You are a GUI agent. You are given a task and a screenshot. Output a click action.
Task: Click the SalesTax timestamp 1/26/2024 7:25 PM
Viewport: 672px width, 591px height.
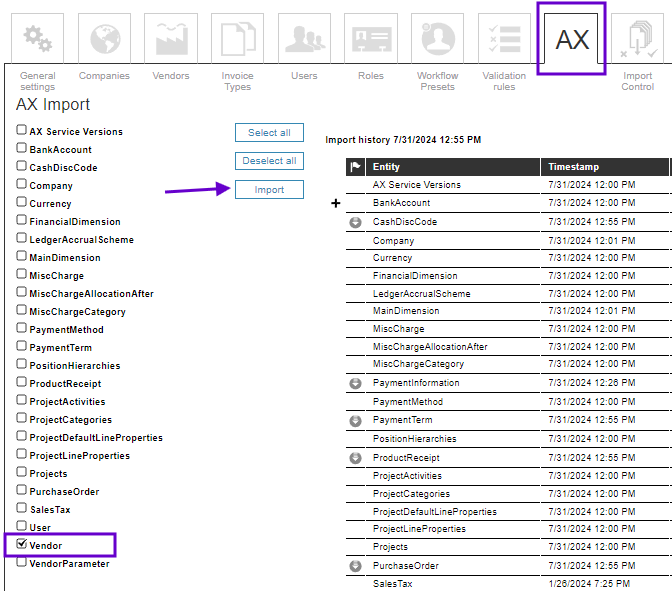click(x=589, y=584)
